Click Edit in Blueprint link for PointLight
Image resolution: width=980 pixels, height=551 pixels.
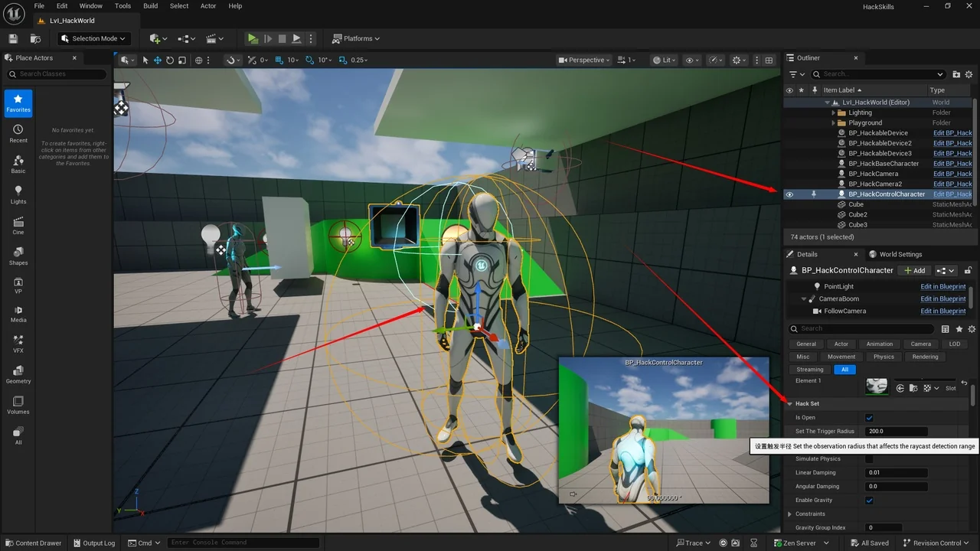pos(942,286)
